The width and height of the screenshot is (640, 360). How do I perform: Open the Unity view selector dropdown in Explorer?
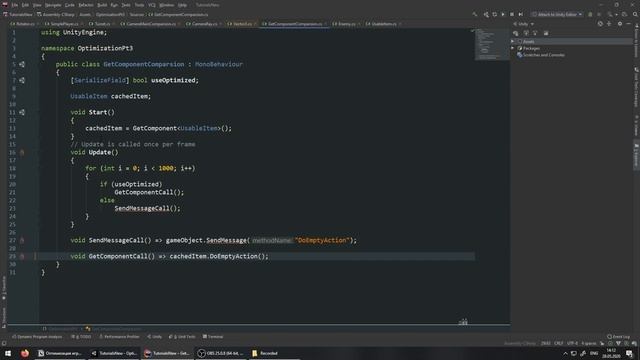pyautogui.click(x=524, y=24)
